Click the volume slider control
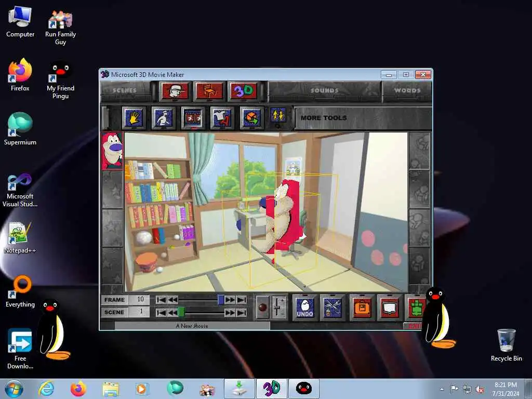Viewport: 532px width, 399px height. pos(279,308)
